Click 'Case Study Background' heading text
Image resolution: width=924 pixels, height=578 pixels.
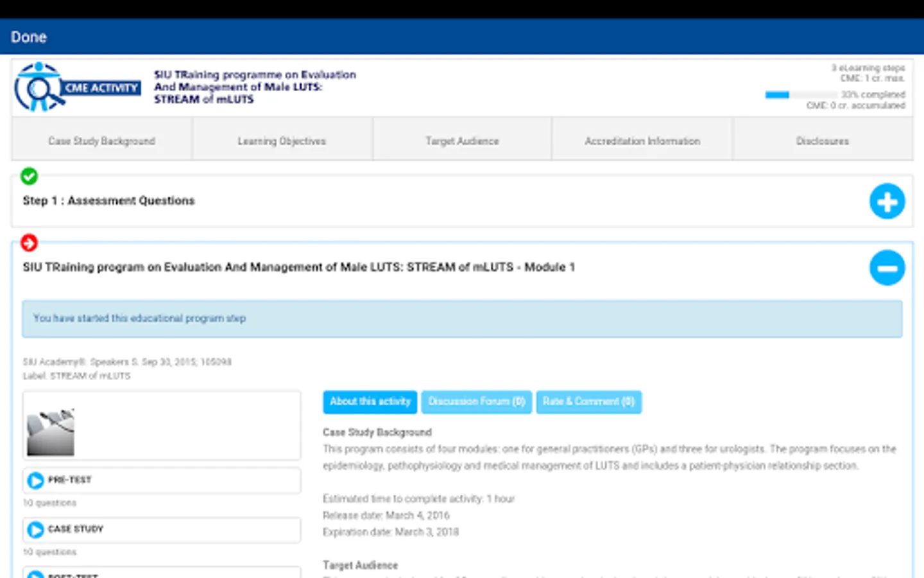[x=377, y=433]
